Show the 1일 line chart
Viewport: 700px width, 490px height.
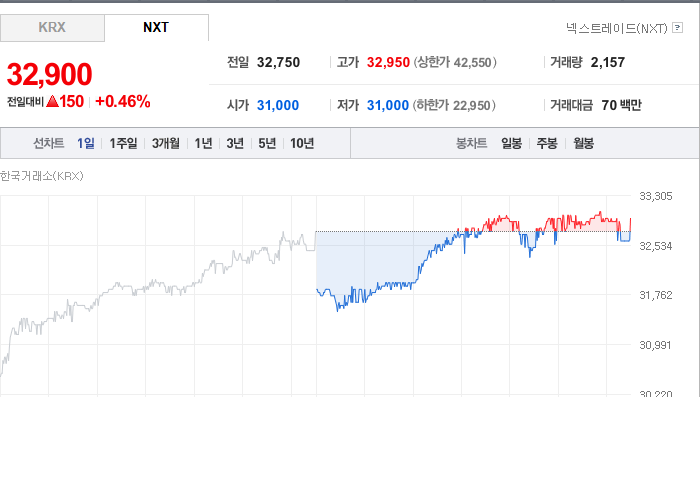coord(86,143)
